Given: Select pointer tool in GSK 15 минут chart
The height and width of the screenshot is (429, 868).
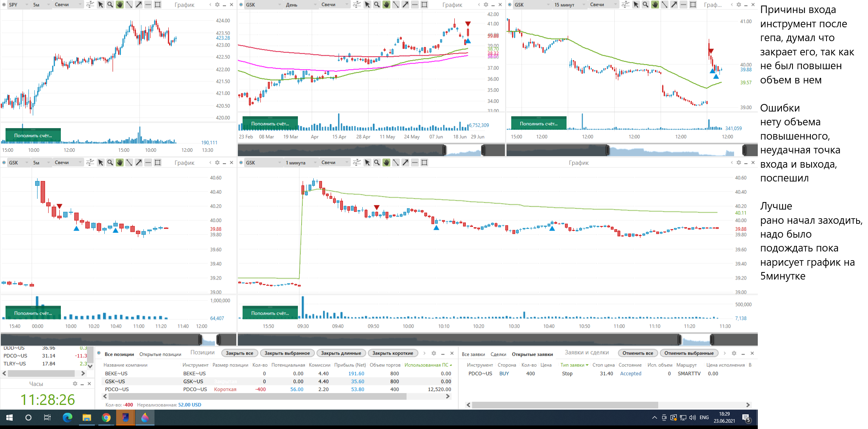Looking at the screenshot, I should coord(636,5).
